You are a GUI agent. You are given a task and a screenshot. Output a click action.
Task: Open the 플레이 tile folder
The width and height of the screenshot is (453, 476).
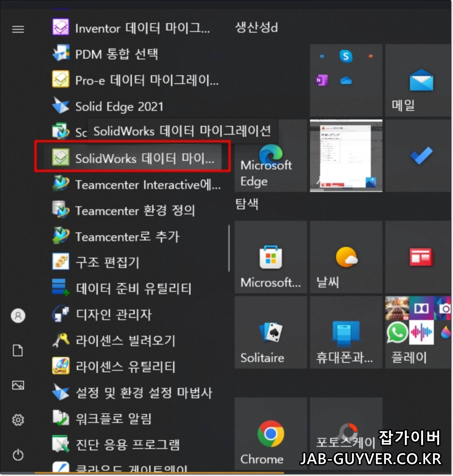(418, 333)
